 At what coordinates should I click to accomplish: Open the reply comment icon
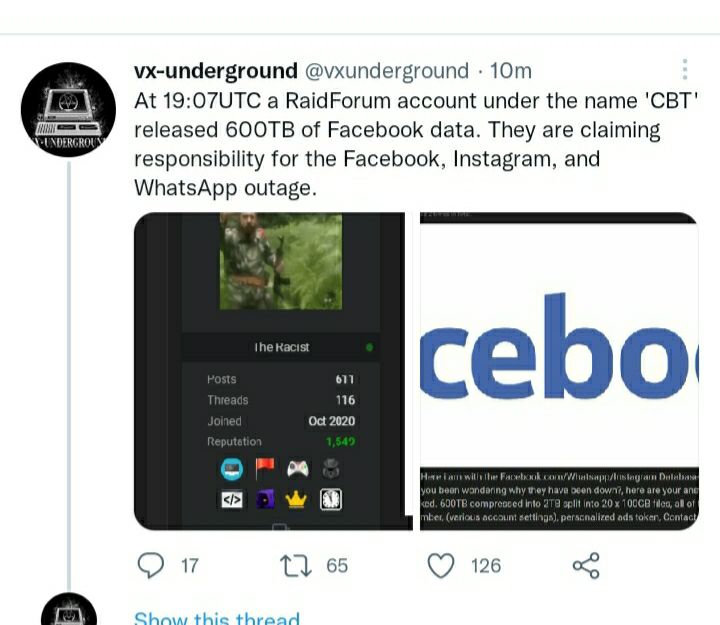click(151, 565)
